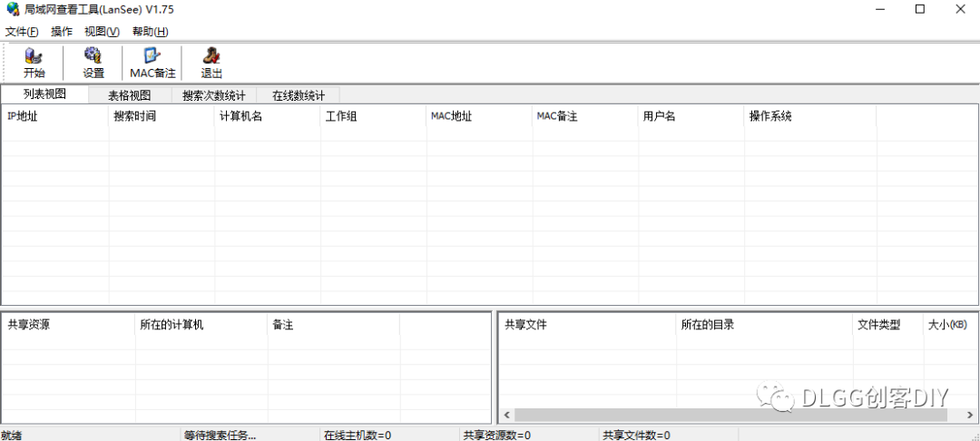Image resolution: width=980 pixels, height=441 pixels.
Task: Maximize the LanSee window
Action: coord(920,9)
